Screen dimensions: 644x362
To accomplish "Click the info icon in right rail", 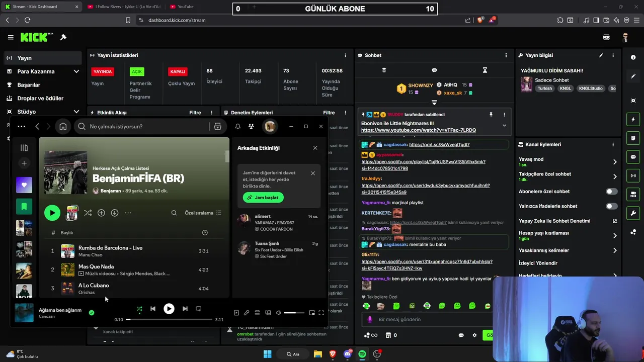I will (633, 57).
